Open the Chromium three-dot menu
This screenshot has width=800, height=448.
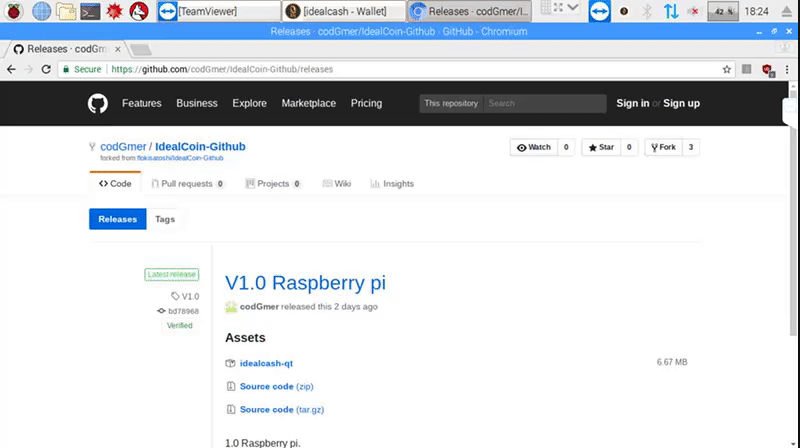(x=787, y=69)
